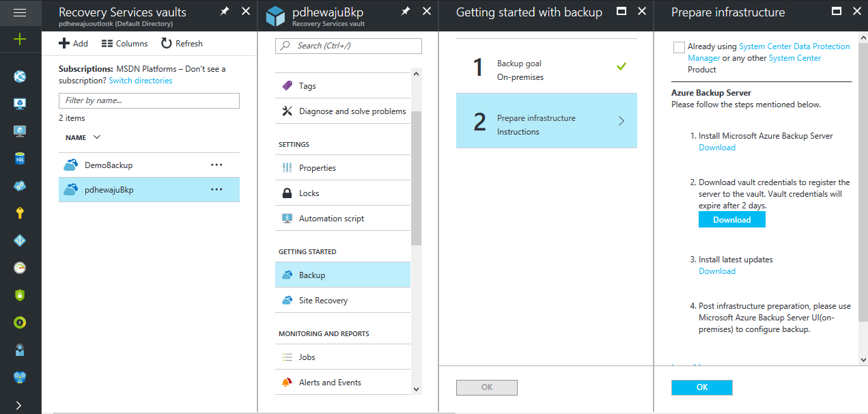Toggle the NAME column sort arrow
Image resolution: width=868 pixels, height=414 pixels.
tap(96, 137)
